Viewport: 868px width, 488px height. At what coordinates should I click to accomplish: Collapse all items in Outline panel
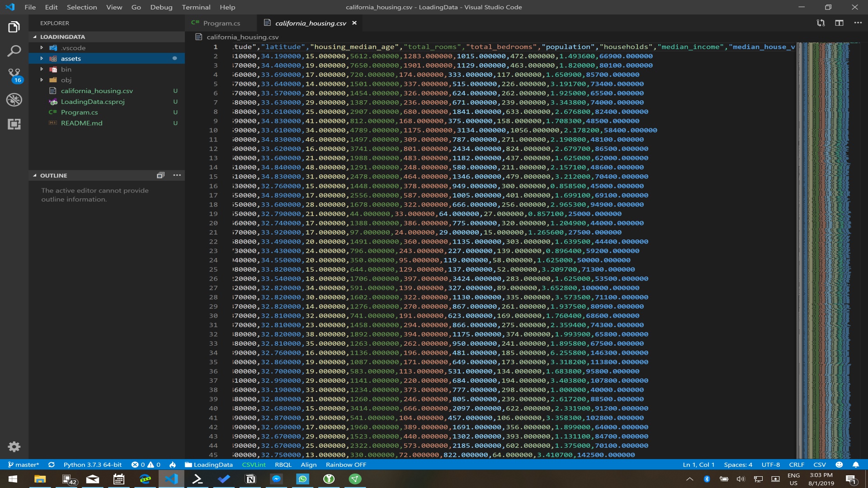pos(160,175)
